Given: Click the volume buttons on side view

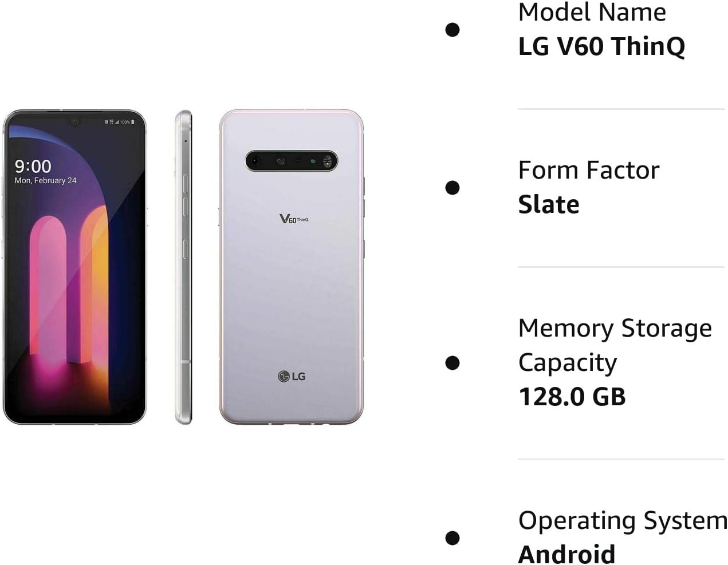Looking at the screenshot, I should click(x=185, y=196).
